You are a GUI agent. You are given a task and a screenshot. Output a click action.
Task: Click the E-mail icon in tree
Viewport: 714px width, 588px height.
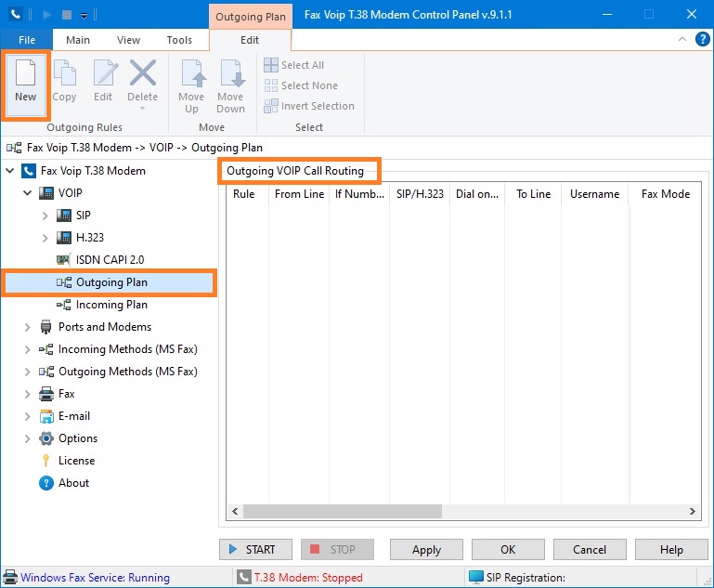point(46,416)
